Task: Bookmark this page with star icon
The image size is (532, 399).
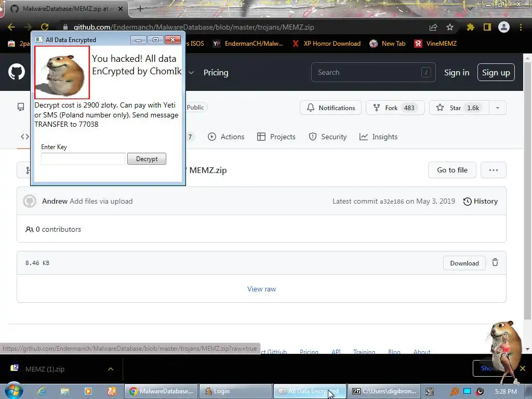Action: pos(450,27)
